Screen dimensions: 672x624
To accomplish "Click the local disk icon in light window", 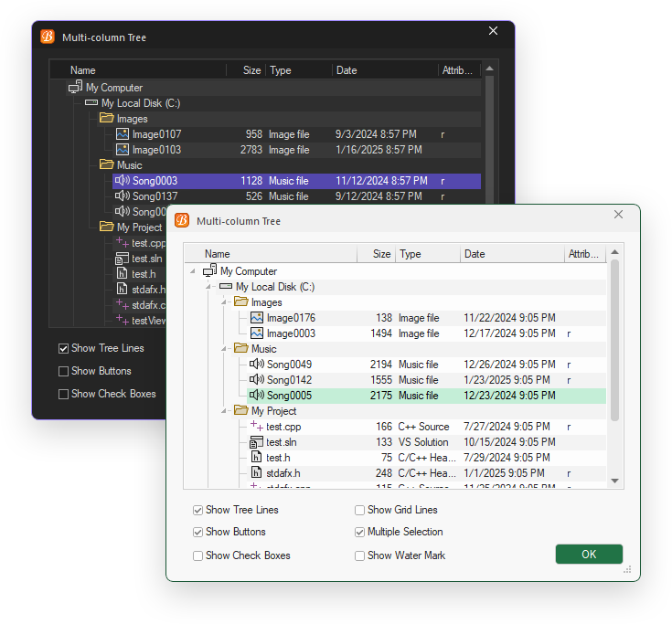I will click(x=226, y=286).
